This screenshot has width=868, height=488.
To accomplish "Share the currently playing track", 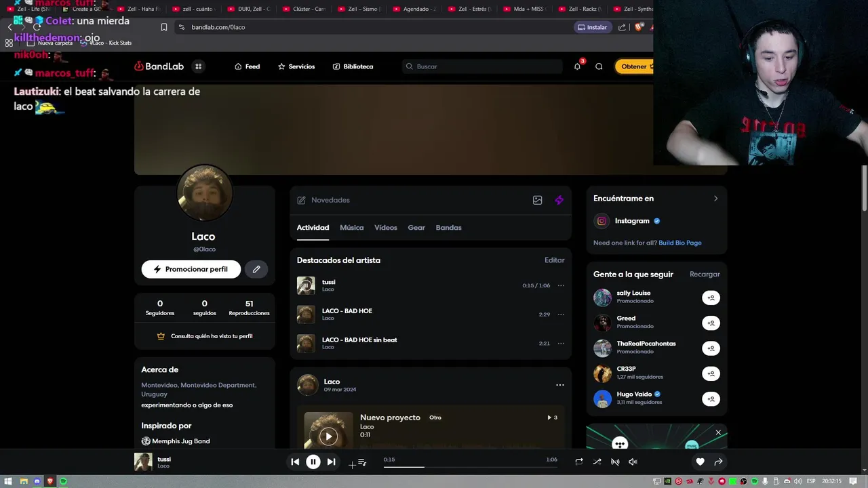I will [718, 462].
